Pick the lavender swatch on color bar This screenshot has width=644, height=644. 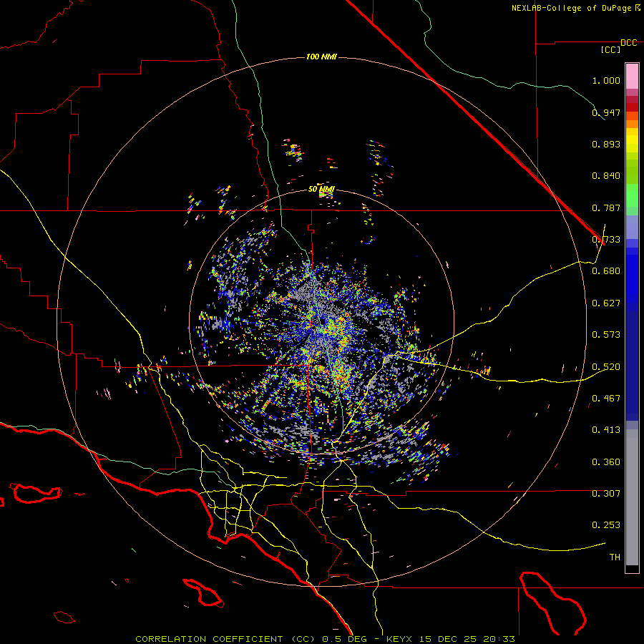[x=632, y=227]
